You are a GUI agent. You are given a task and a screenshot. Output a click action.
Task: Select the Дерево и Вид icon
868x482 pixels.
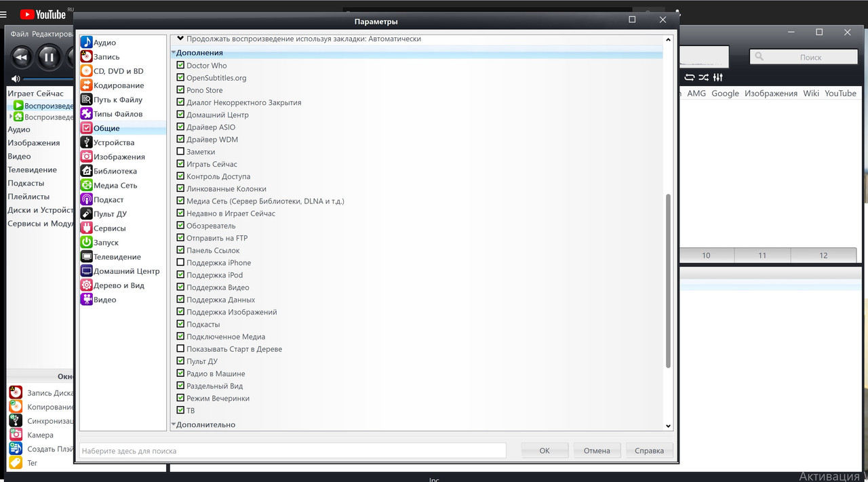86,285
